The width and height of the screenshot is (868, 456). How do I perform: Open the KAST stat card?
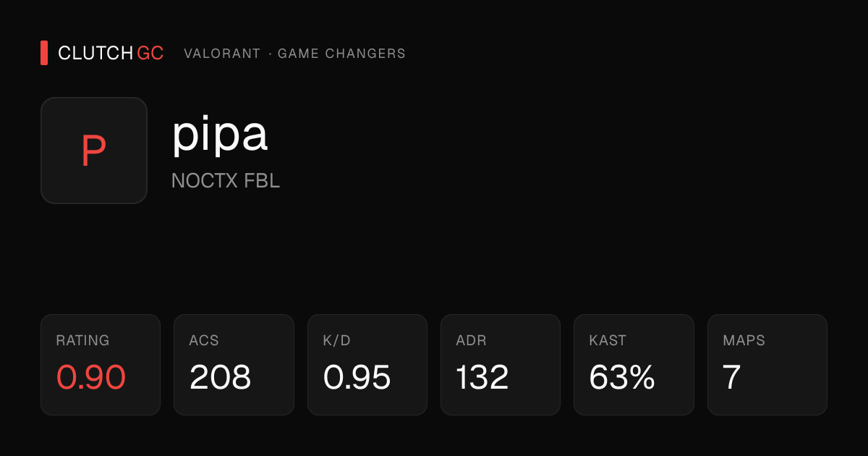(x=634, y=365)
